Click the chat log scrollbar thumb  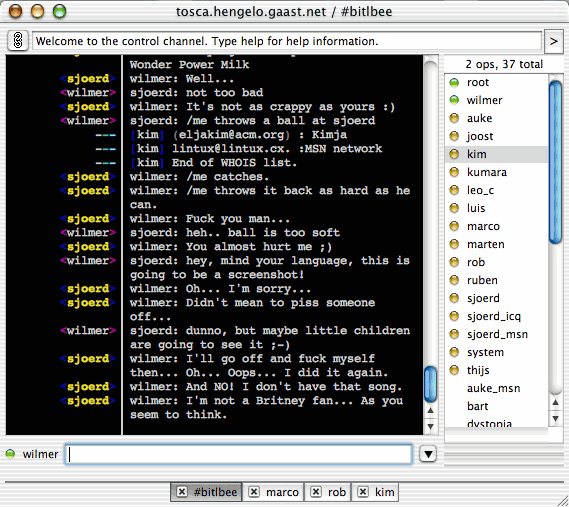coord(430,384)
